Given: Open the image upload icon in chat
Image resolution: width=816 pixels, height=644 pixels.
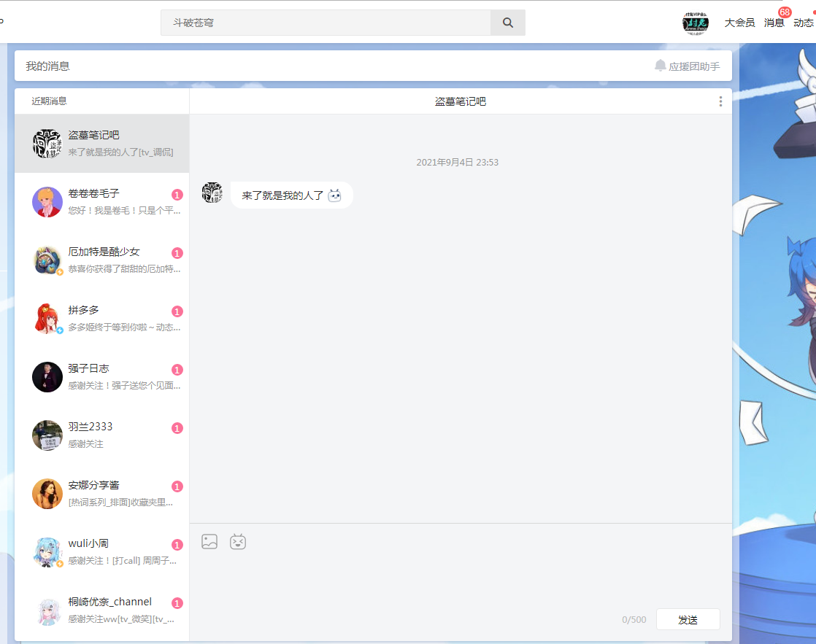Looking at the screenshot, I should click(209, 541).
